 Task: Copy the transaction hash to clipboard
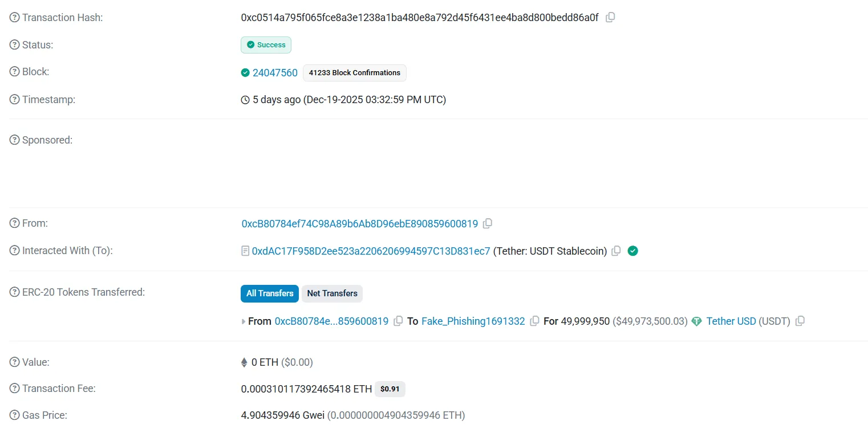click(x=610, y=17)
